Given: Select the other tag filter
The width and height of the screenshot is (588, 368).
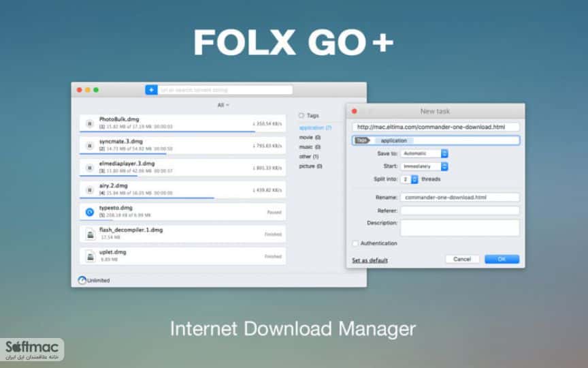Looking at the screenshot, I should point(308,157).
